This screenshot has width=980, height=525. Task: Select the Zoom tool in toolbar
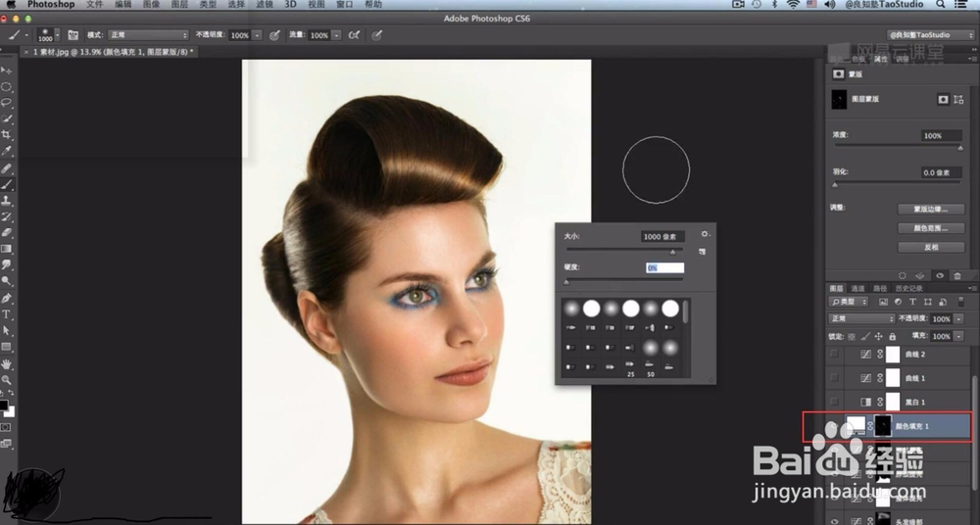pos(7,380)
